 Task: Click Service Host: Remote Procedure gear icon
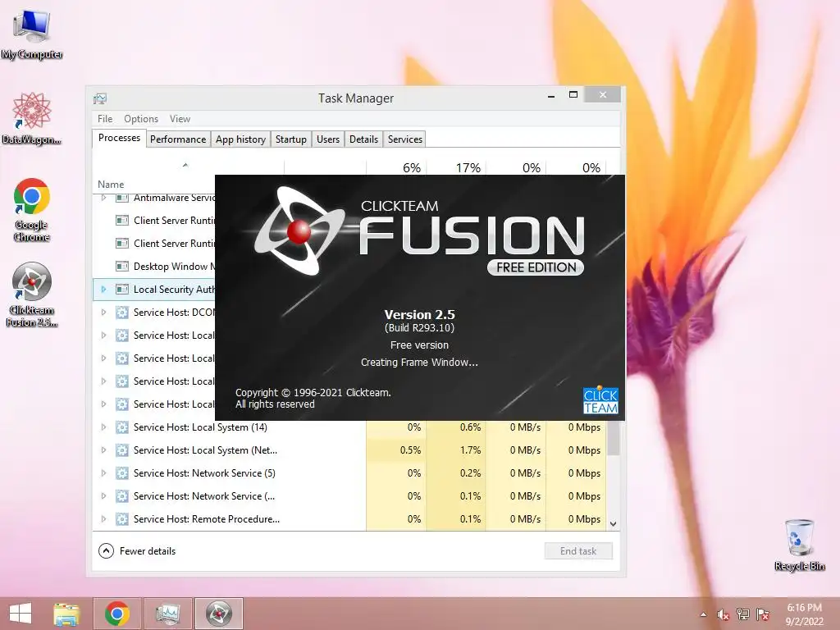pyautogui.click(x=122, y=519)
